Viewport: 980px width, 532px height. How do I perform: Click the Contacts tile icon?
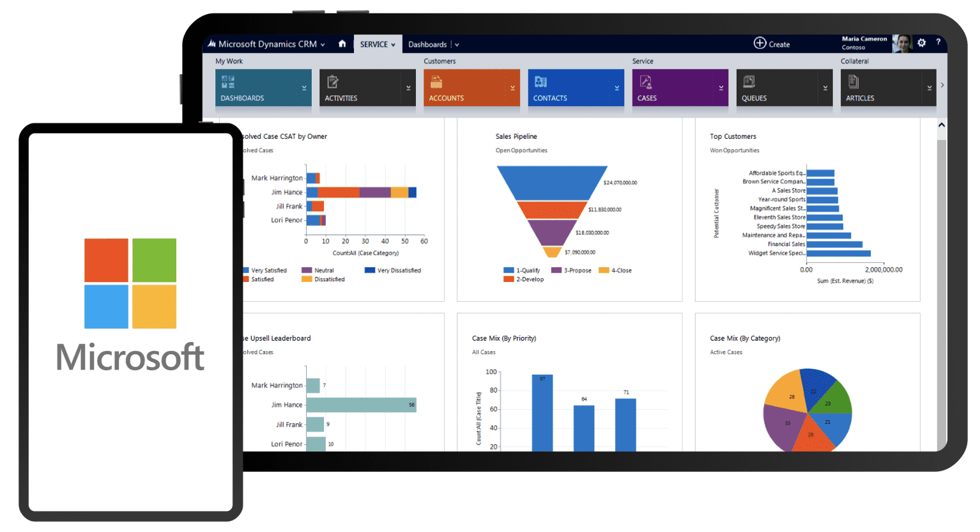click(540, 82)
